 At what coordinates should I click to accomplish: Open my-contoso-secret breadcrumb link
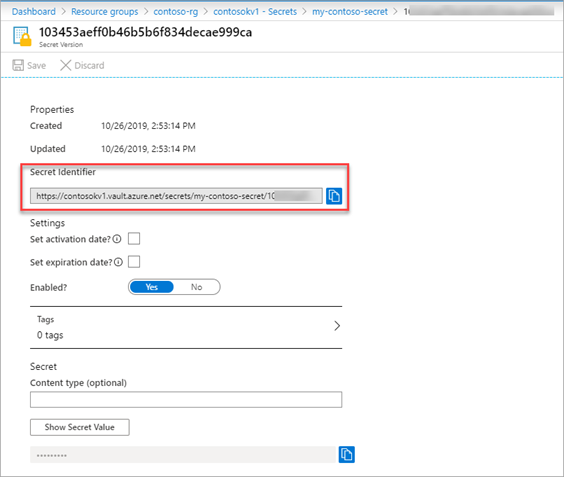[350, 12]
